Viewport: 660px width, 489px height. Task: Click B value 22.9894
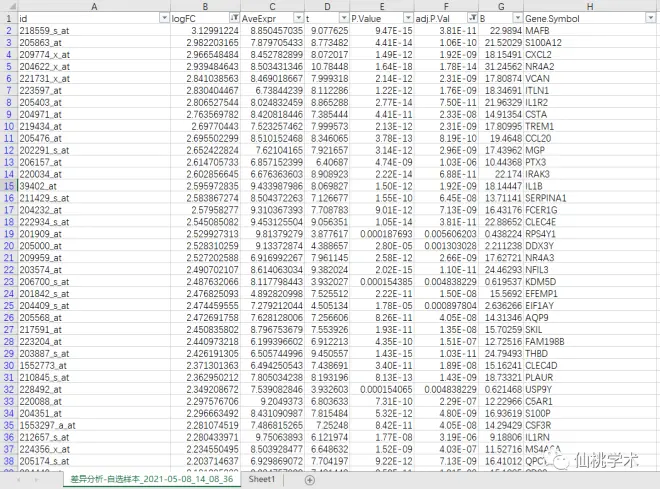(501, 31)
